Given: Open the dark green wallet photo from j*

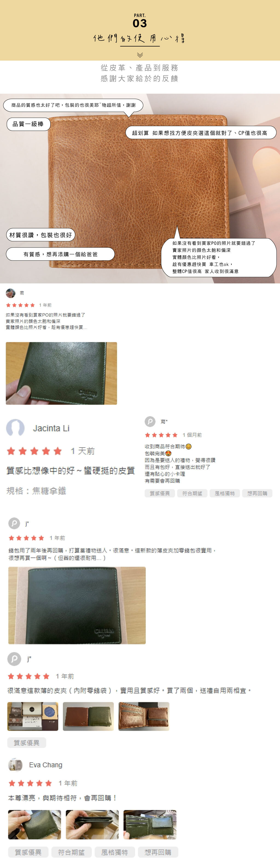Looking at the screenshot, I should [x=77, y=605].
